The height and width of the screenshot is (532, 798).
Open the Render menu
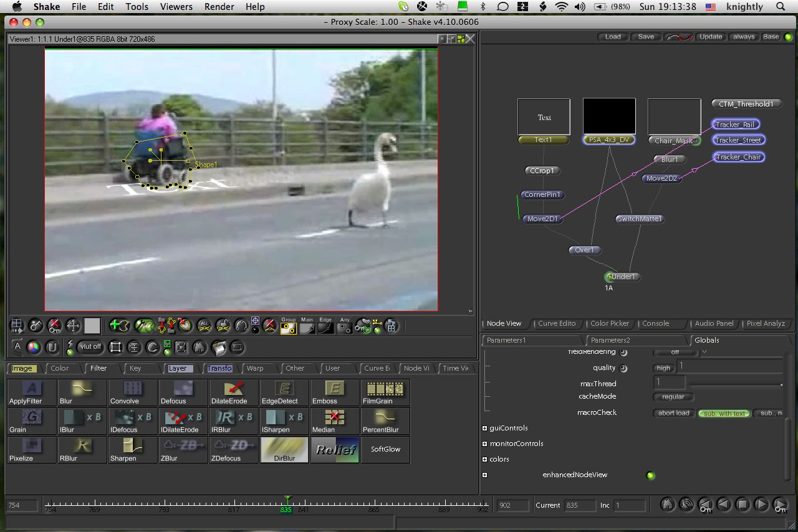coord(219,7)
